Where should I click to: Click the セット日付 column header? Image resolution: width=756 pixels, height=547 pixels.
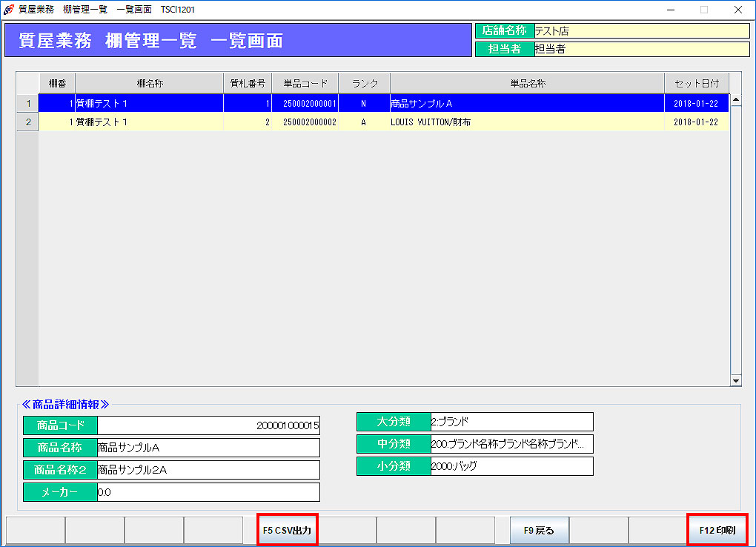coord(696,83)
